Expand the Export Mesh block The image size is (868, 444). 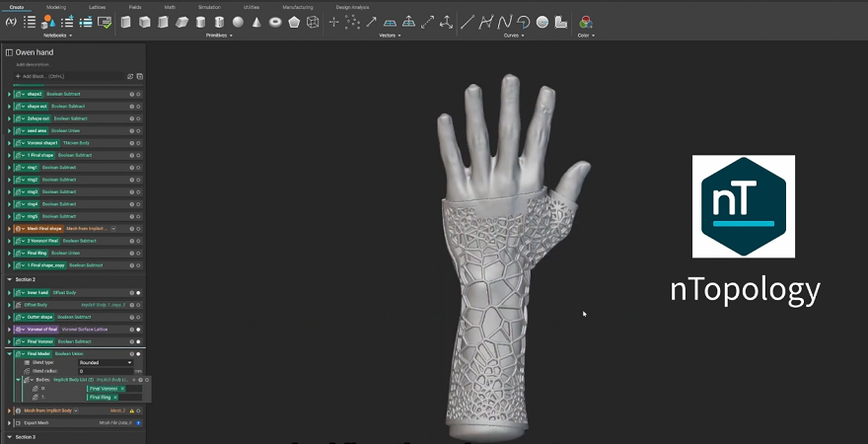pyautogui.click(x=9, y=422)
